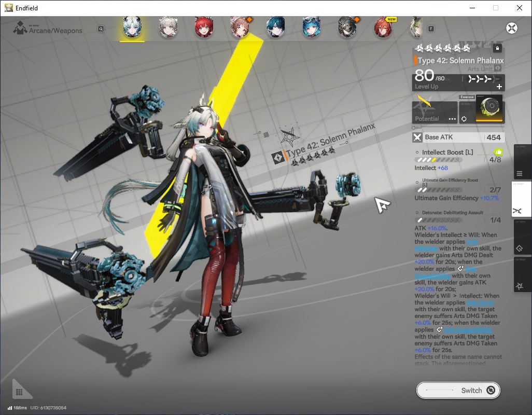Click the Ultimate Gain Efficiency progress bar
Image resolution: width=532 pixels, height=415 pixels.
(x=438, y=190)
